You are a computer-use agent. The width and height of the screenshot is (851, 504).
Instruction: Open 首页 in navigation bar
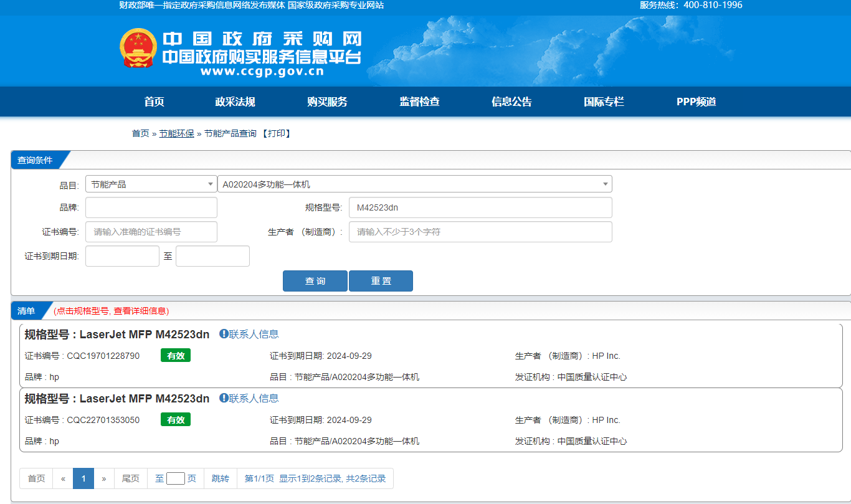[x=154, y=102]
